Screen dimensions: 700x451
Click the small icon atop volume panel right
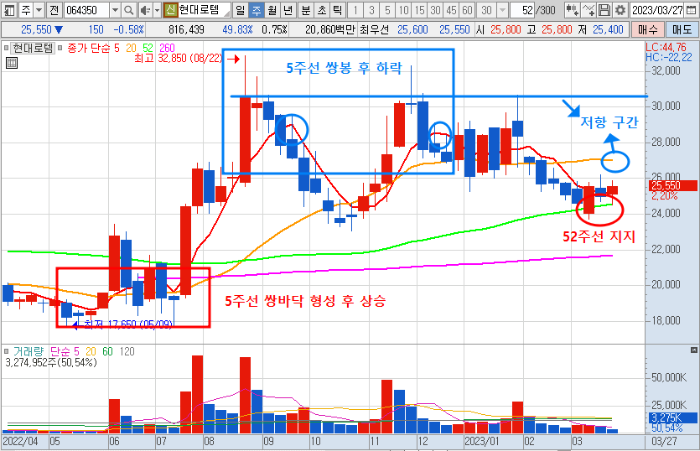pyautogui.click(x=694, y=350)
